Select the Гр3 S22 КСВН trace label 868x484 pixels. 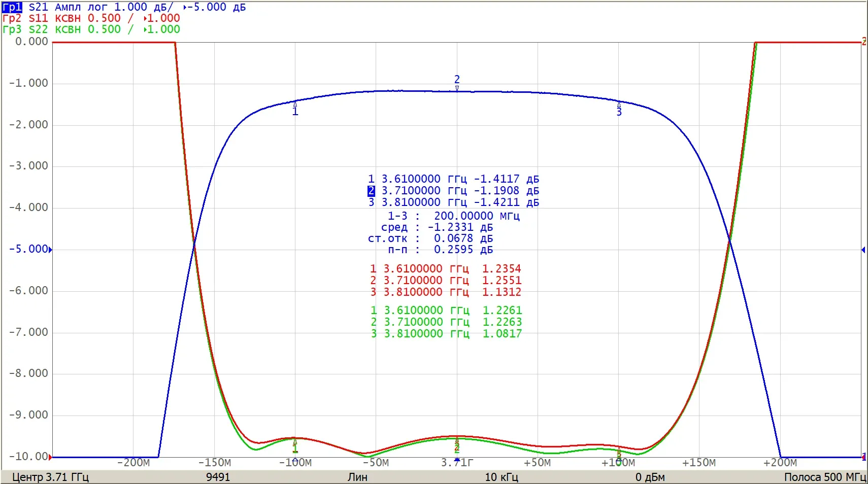pos(91,29)
